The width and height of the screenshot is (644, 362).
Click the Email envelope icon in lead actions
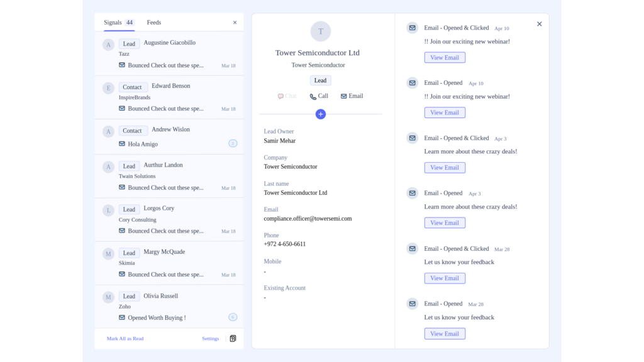tap(344, 96)
